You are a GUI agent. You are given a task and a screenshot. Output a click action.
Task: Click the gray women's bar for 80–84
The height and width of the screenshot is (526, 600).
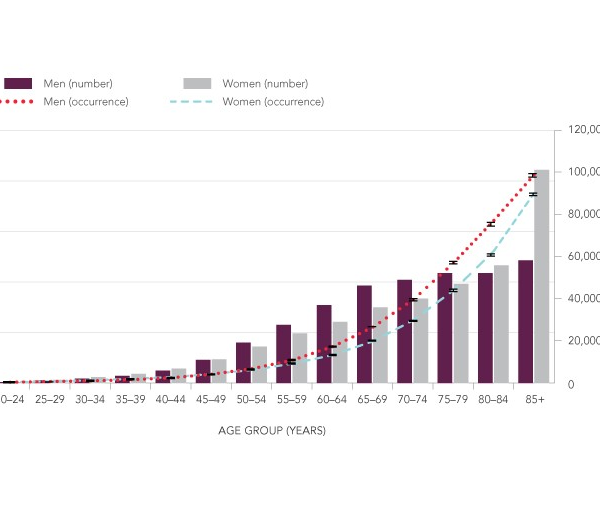(x=501, y=324)
